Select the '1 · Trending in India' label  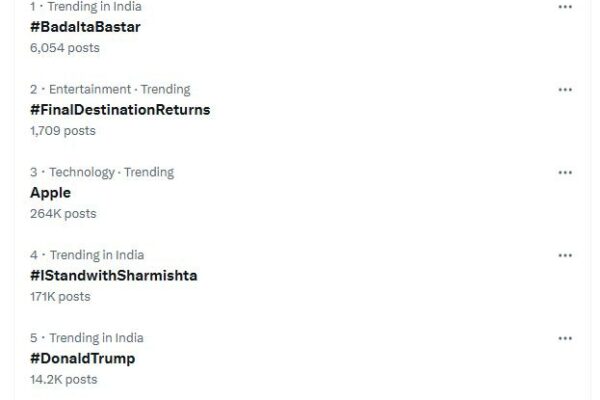86,7
